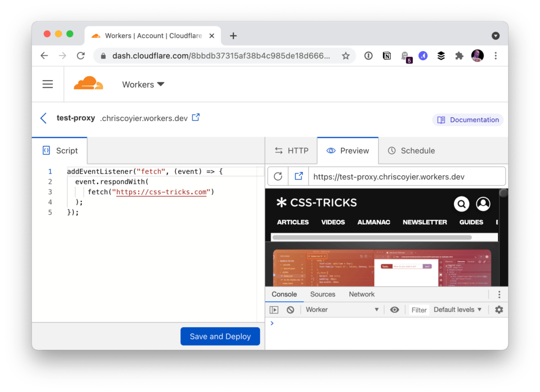Click the console Filter field
Image resolution: width=540 pixels, height=392 pixels.
419,310
